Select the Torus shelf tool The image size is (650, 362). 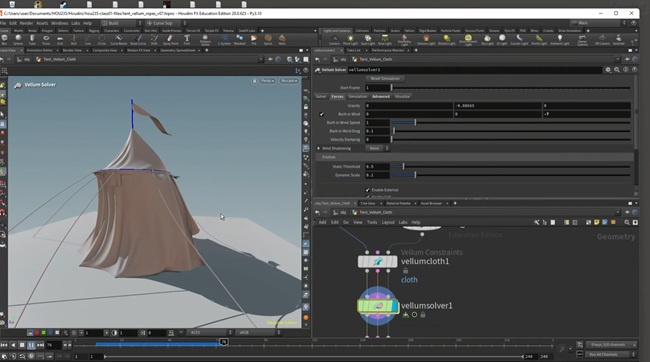point(46,39)
